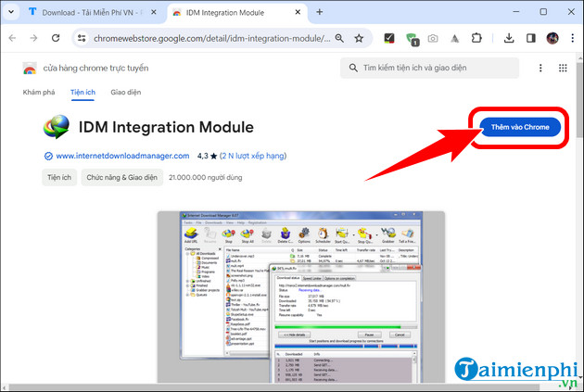Open the Google apps grid icon

563,68
